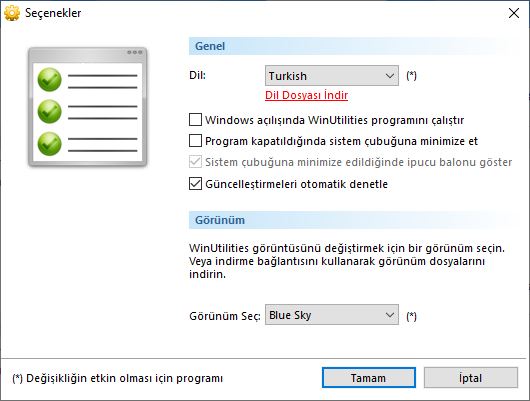Expand the Görünüm Seç Blue Sky dropdown

click(332, 315)
